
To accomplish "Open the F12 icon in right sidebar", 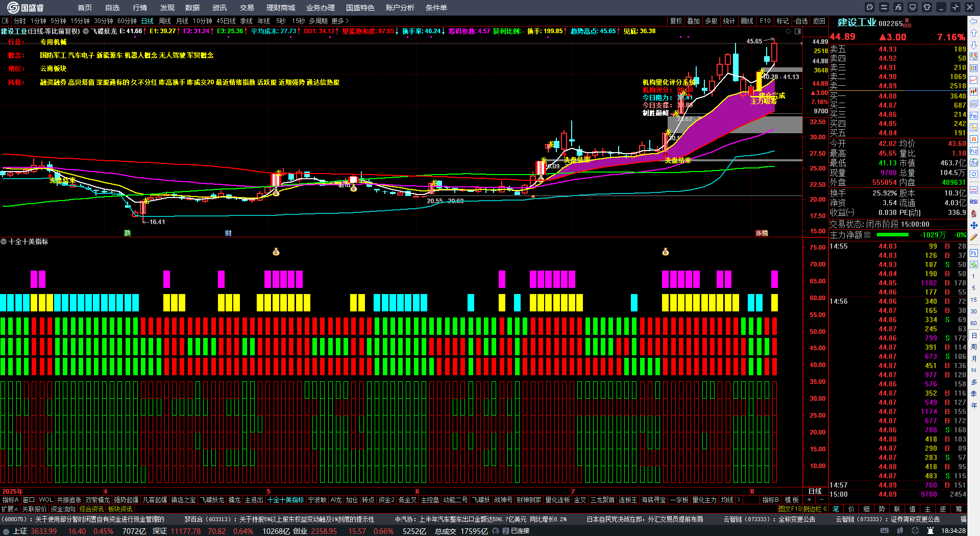I will tap(974, 151).
